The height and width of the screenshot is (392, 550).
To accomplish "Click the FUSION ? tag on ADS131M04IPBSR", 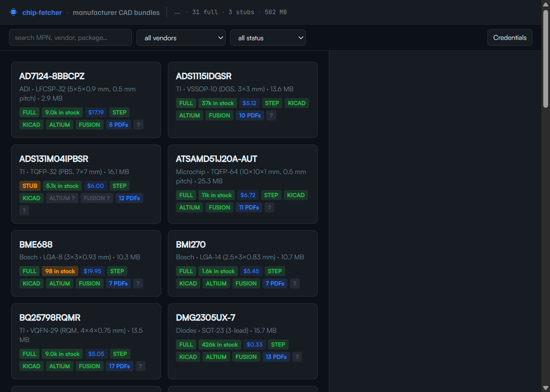I will (x=97, y=198).
